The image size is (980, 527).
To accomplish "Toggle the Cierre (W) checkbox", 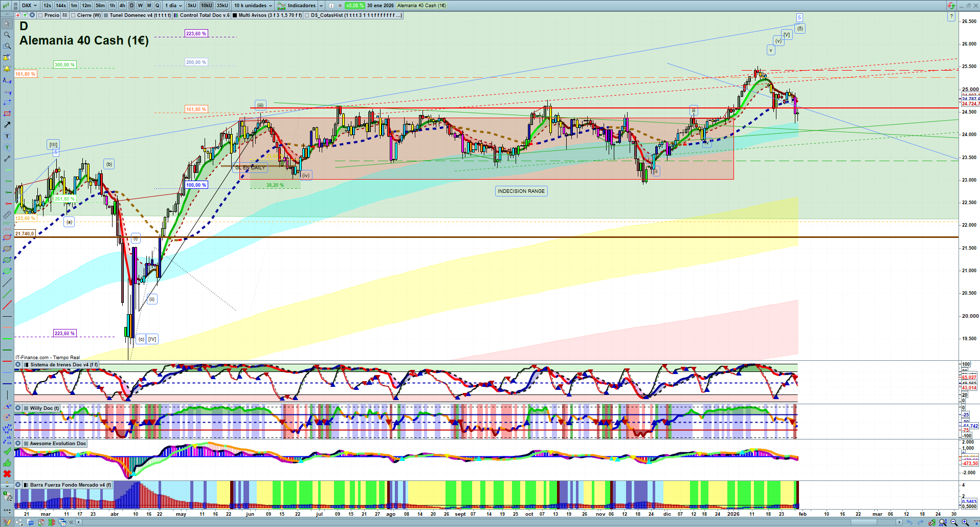I will click(x=74, y=15).
